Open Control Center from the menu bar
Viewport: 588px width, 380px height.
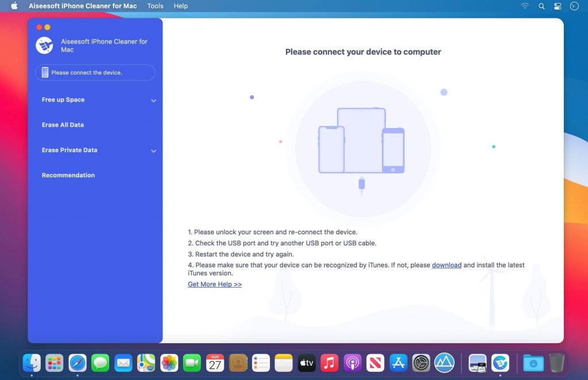pos(558,6)
